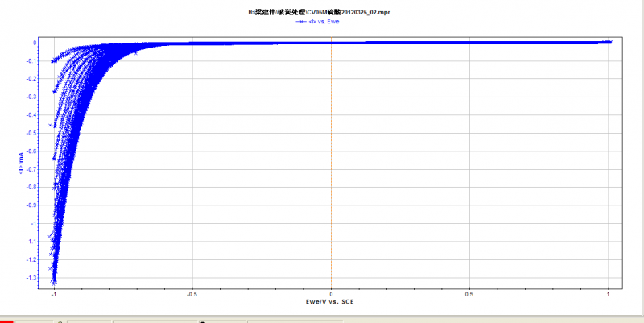The image size is (644, 323).
Task: Click the y-axis tick label '-0.4'
Action: click(x=31, y=115)
